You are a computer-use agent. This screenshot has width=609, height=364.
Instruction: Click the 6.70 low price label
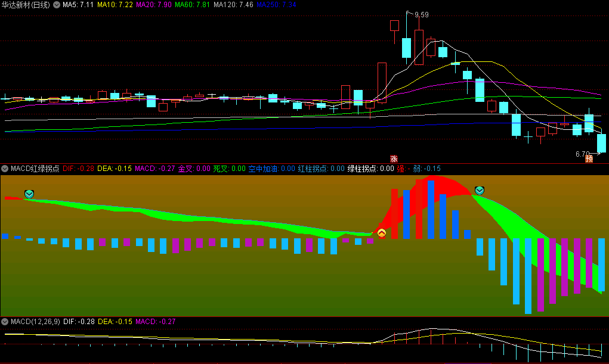point(583,154)
